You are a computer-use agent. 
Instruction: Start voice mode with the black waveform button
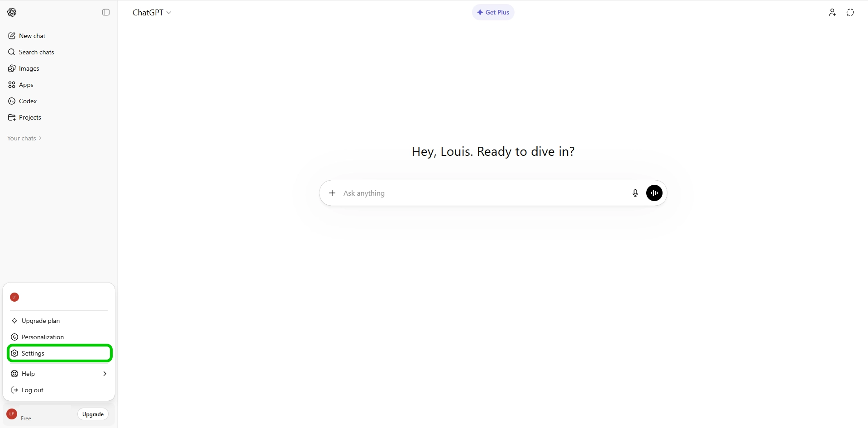click(x=654, y=193)
